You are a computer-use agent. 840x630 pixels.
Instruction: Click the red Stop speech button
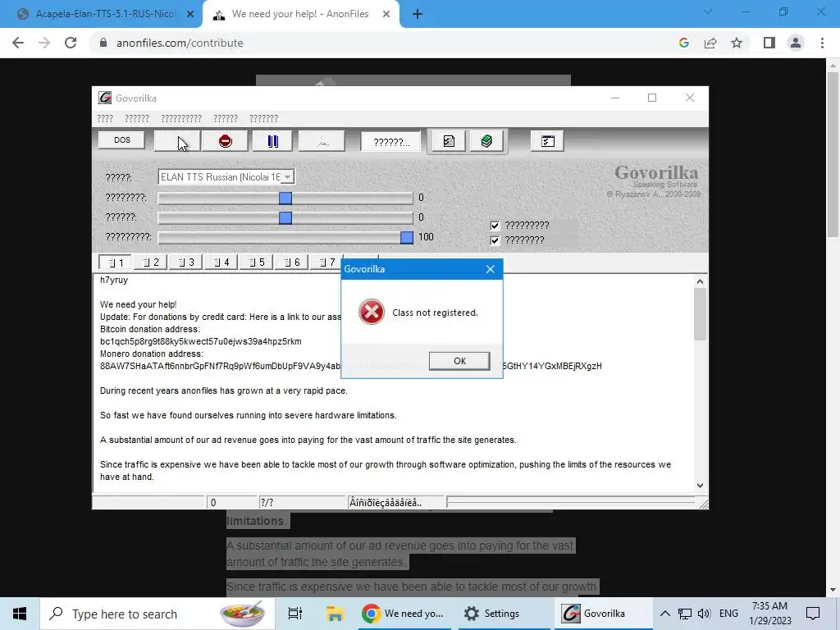(x=225, y=141)
